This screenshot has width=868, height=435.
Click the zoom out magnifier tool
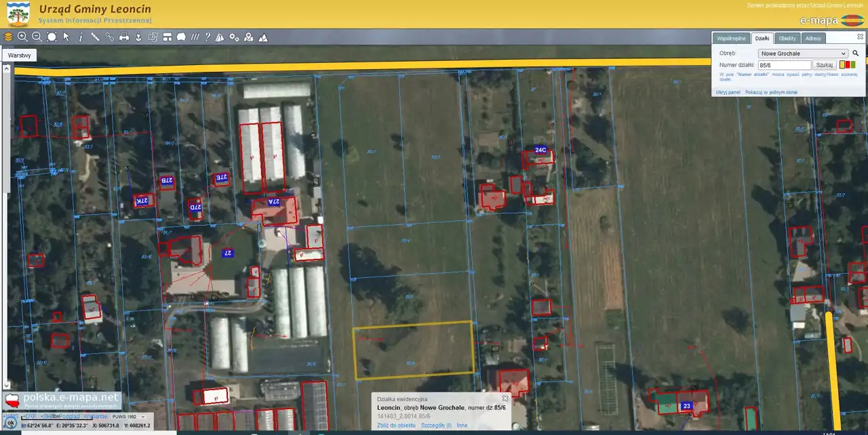click(37, 37)
